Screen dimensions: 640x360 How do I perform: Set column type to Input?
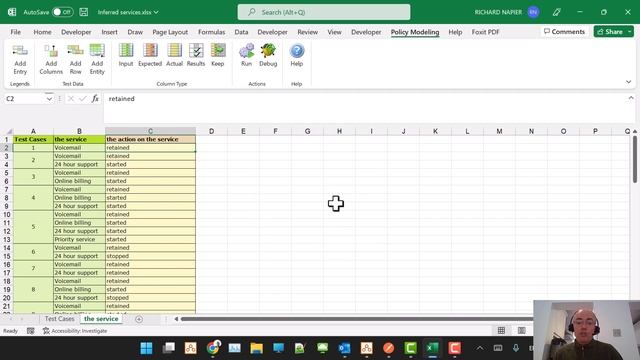pos(126,55)
